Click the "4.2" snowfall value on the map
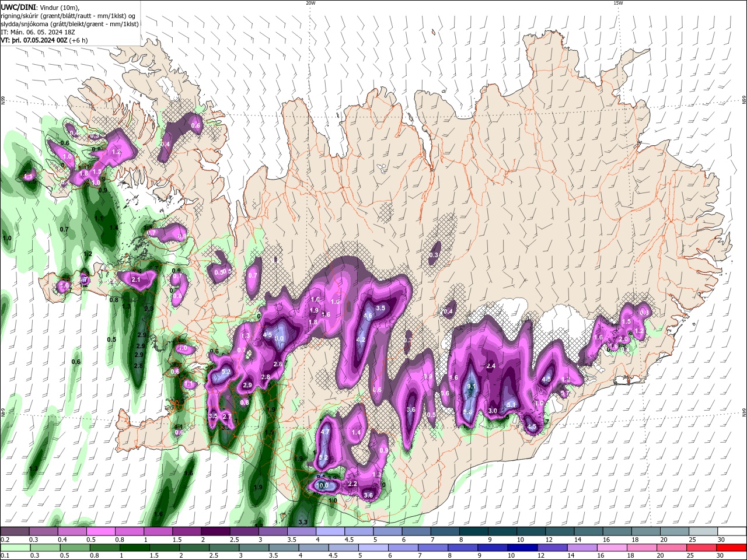 click(361, 339)
